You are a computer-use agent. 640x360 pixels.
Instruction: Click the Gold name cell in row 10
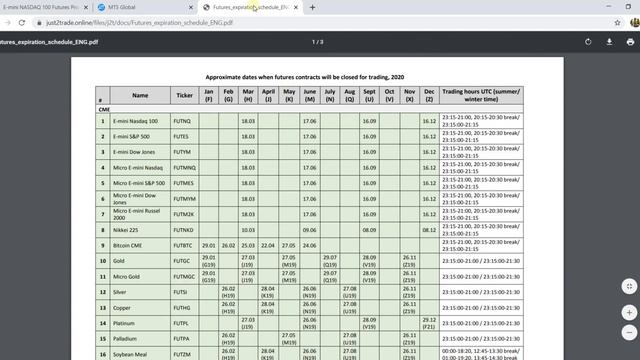(x=140, y=261)
